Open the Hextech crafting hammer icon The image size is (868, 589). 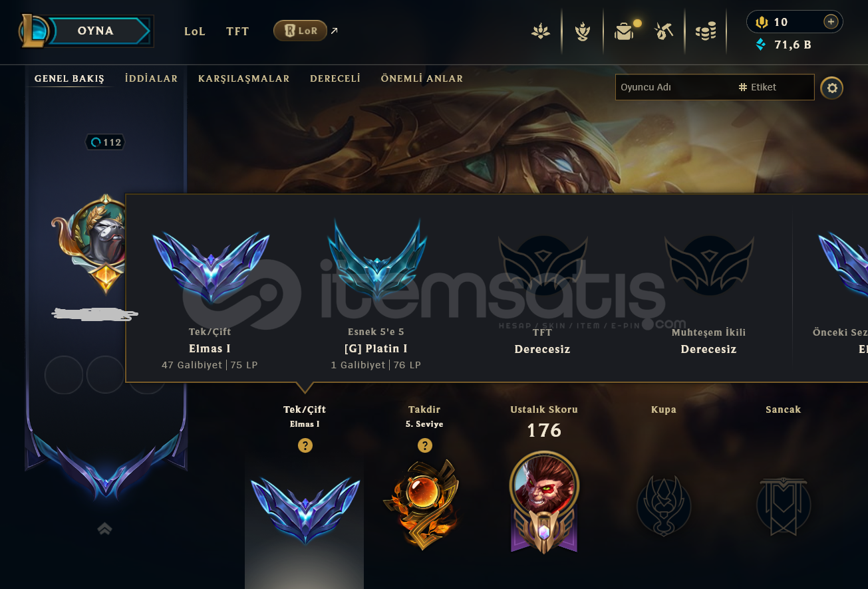point(664,31)
